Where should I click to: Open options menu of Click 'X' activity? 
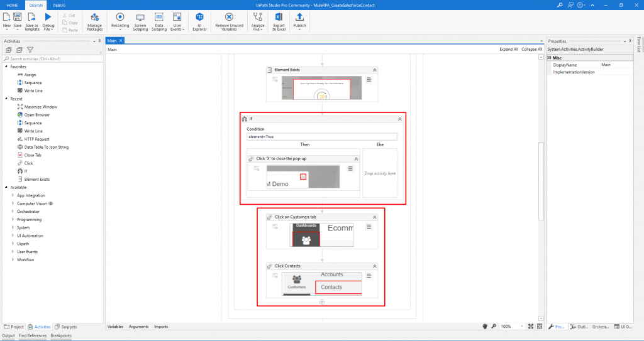(350, 168)
